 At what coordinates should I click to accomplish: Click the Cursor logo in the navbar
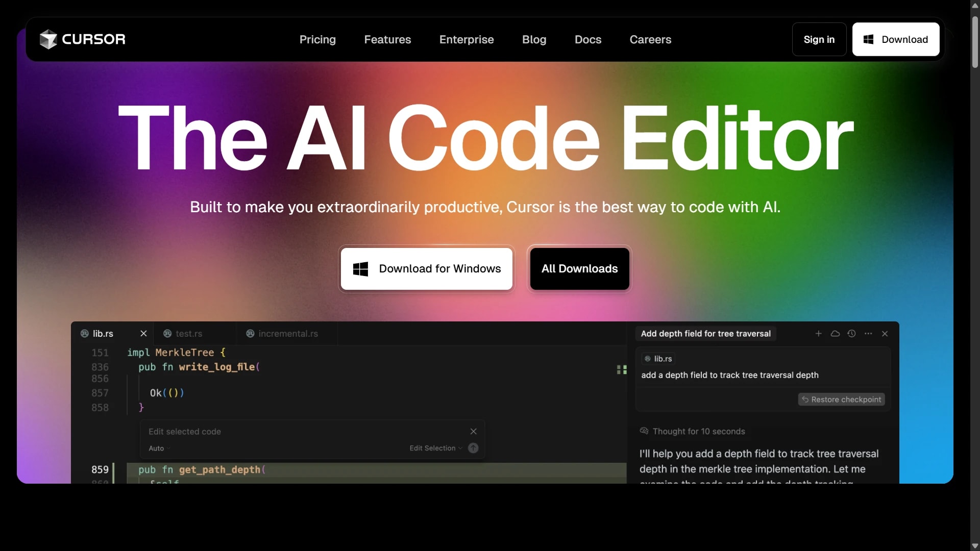[83, 39]
